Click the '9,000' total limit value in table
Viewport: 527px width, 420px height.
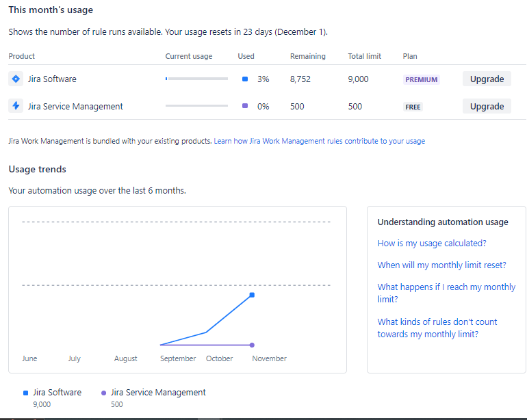click(358, 79)
